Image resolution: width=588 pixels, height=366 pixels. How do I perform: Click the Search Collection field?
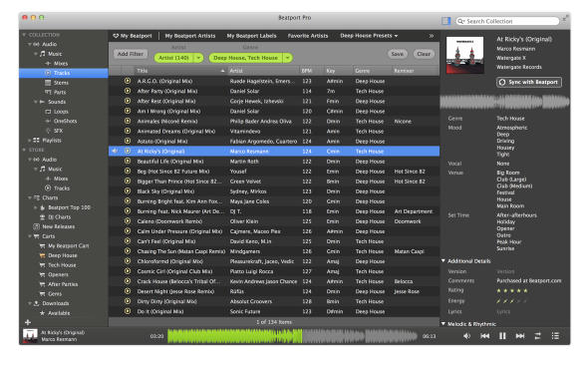coord(507,21)
